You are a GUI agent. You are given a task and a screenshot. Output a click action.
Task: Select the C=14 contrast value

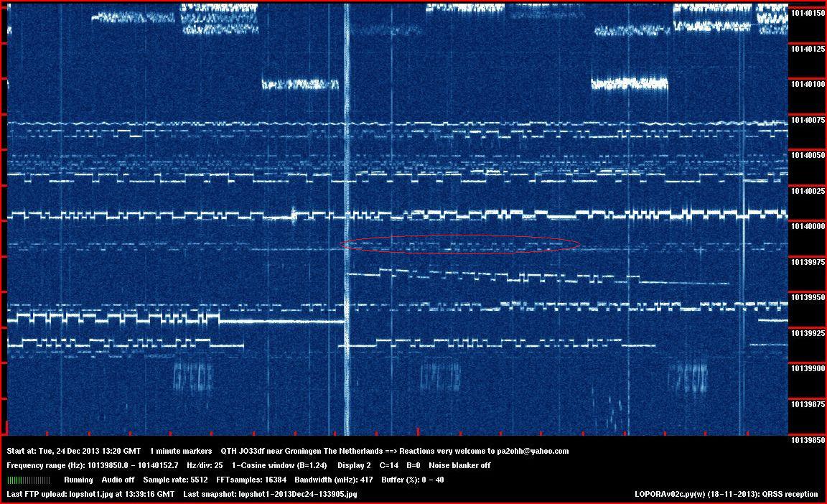pos(388,465)
